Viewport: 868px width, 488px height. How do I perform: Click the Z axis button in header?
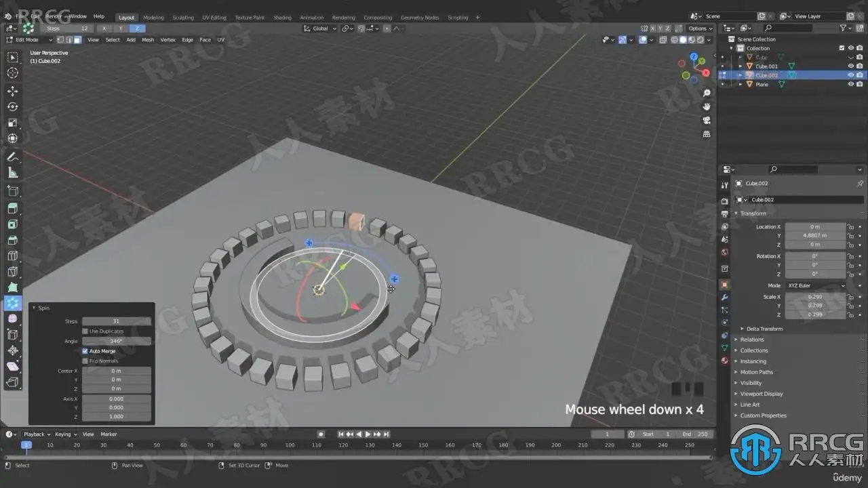click(x=137, y=28)
